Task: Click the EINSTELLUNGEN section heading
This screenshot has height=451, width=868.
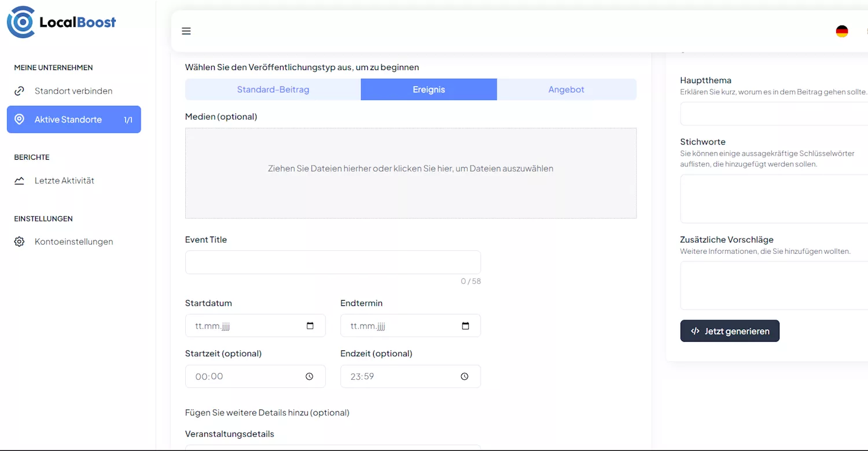Action: coord(43,219)
